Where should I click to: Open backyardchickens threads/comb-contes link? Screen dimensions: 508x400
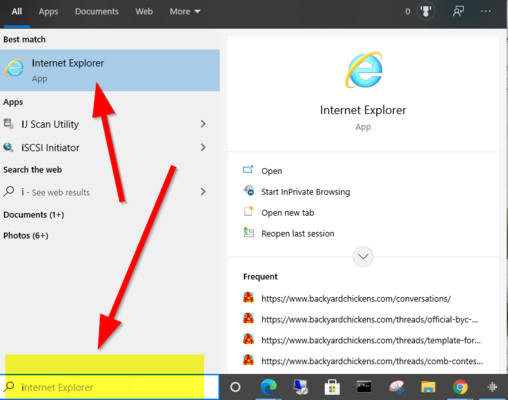pos(372,361)
